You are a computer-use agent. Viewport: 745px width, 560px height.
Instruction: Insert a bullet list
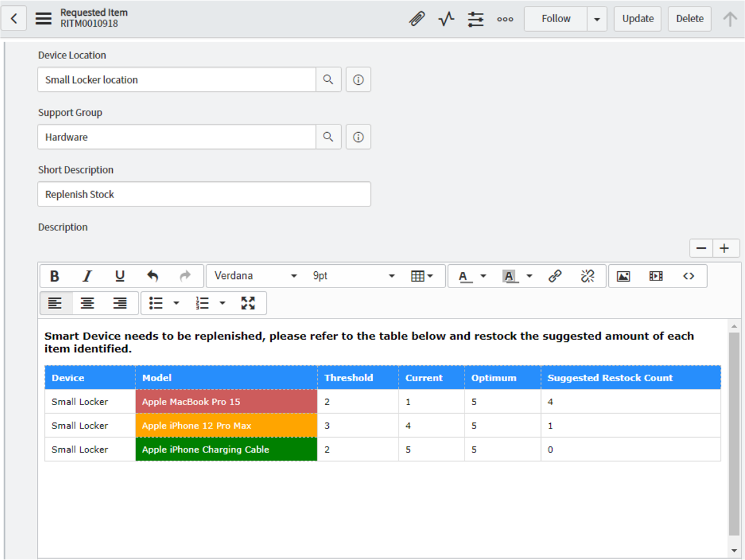click(x=155, y=303)
